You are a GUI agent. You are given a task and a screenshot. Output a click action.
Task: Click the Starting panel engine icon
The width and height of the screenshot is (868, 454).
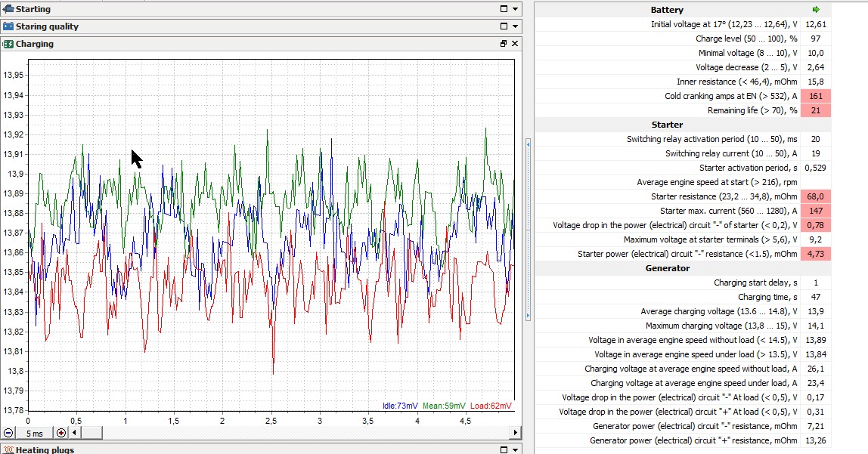tap(8, 9)
